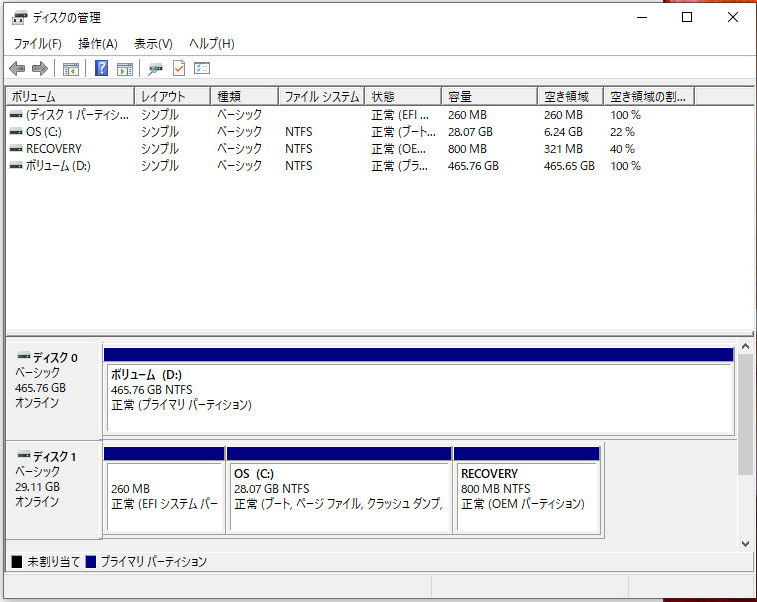Sort by the 状態 column header
This screenshot has height=602, width=757.
(x=403, y=97)
